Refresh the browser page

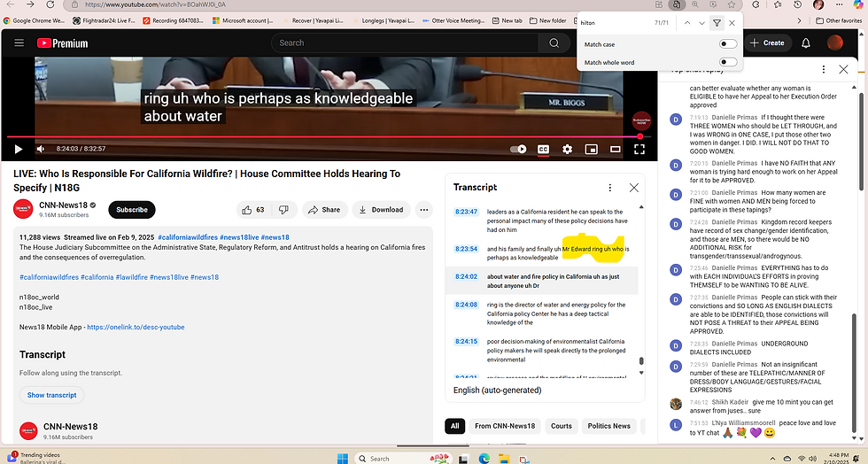50,4
